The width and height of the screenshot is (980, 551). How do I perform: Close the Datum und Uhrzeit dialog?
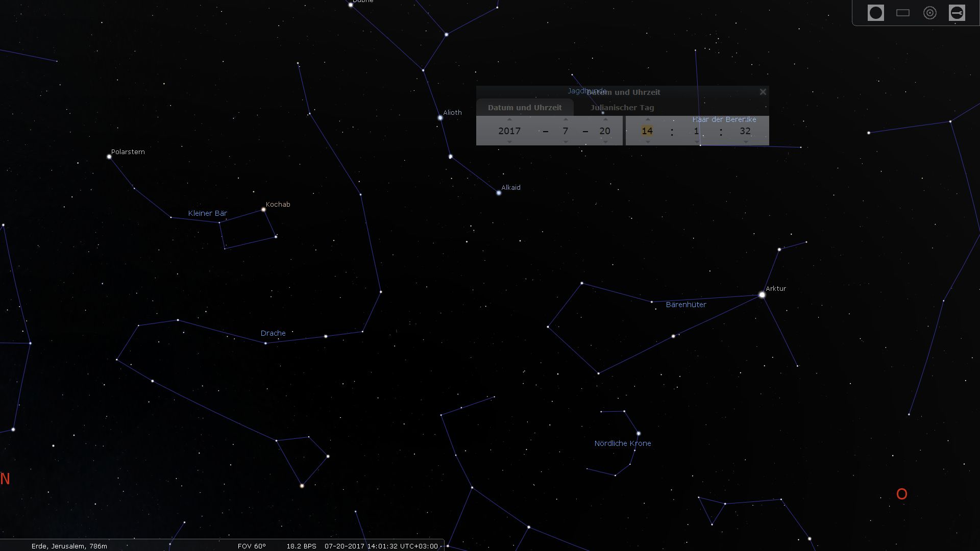coord(763,92)
